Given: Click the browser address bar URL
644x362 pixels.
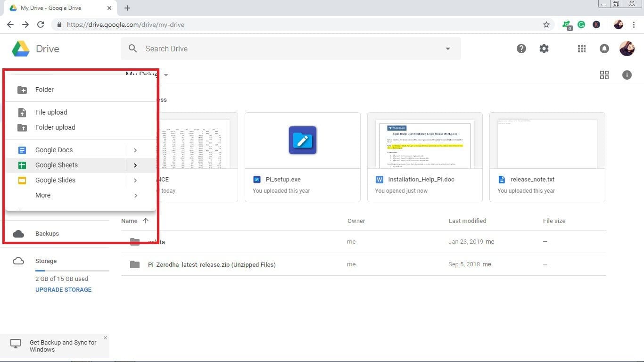Looking at the screenshot, I should pyautogui.click(x=125, y=25).
